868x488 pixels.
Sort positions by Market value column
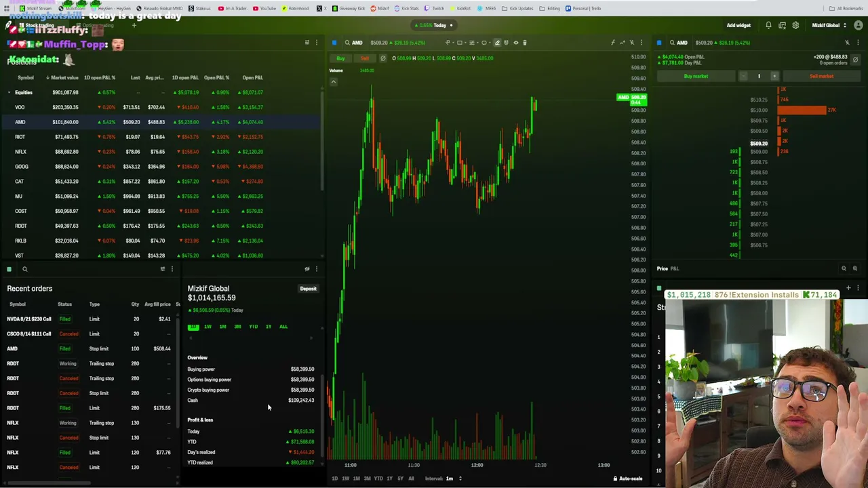pos(62,77)
